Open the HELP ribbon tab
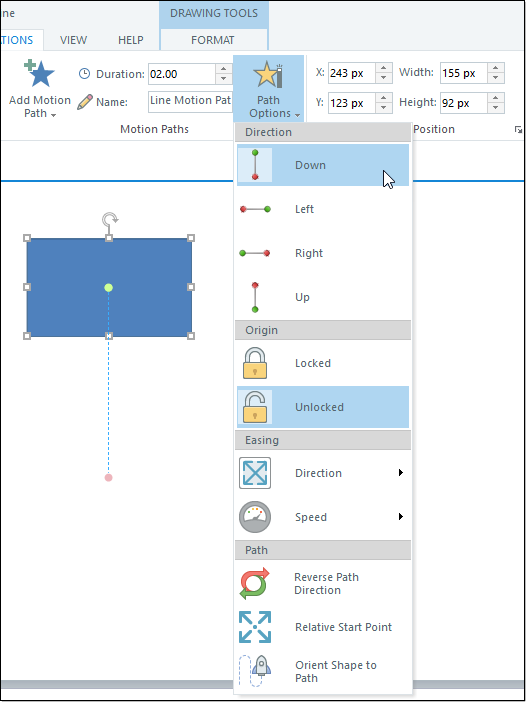This screenshot has width=528, height=704. 131,40
